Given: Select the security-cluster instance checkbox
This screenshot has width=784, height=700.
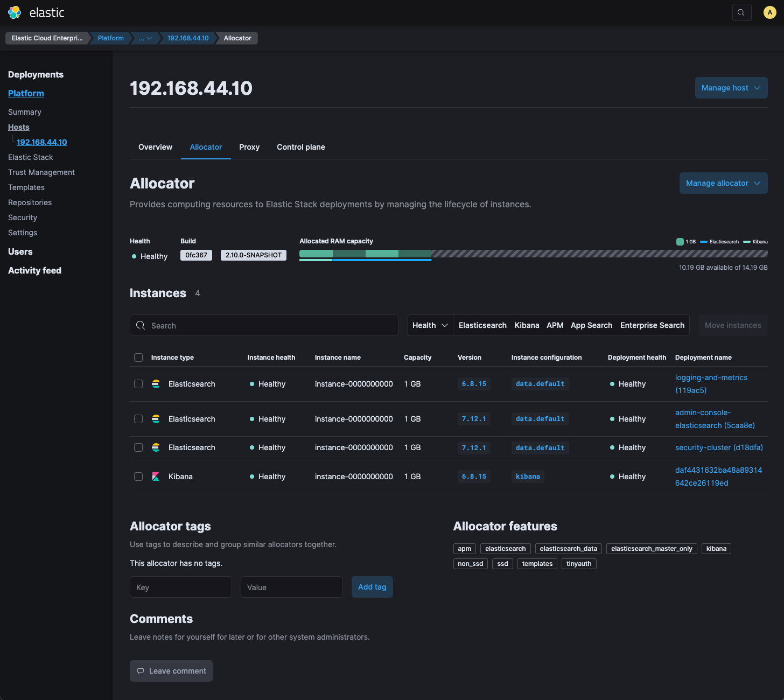Looking at the screenshot, I should (138, 447).
